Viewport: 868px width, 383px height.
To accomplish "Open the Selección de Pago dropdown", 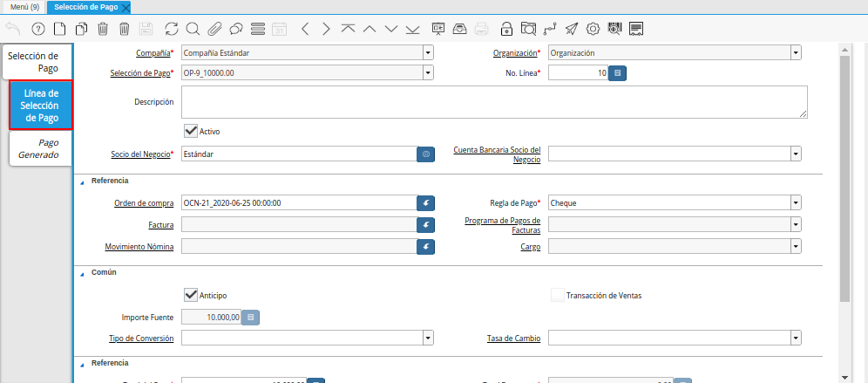I will (x=428, y=72).
